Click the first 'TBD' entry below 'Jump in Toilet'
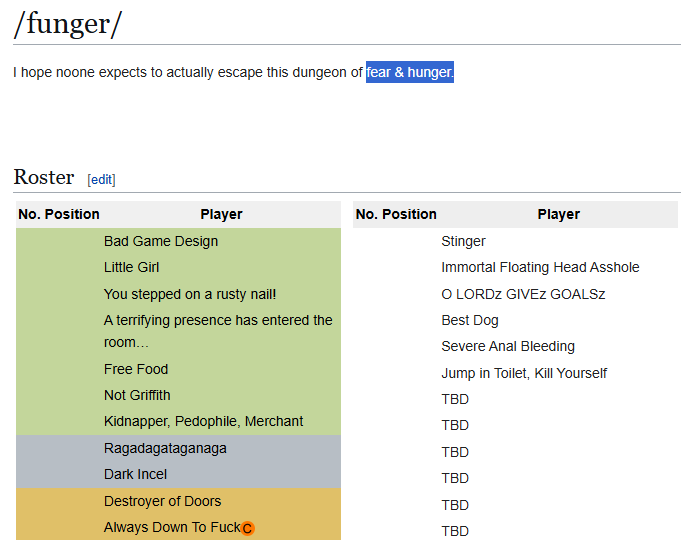Viewport: 681px width, 555px height. [455, 399]
